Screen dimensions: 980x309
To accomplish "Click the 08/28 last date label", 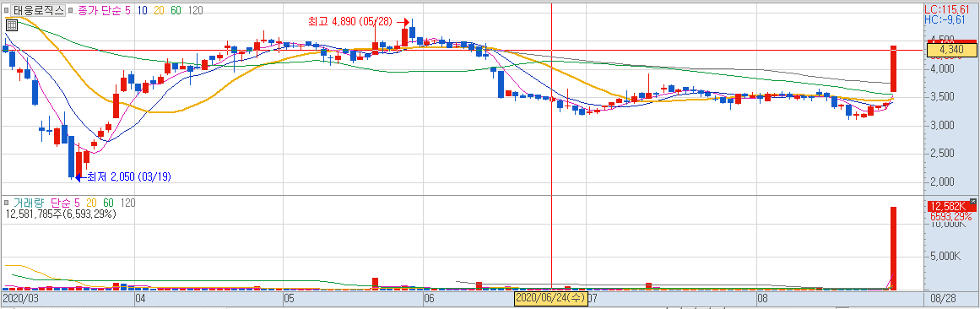I will [x=943, y=298].
